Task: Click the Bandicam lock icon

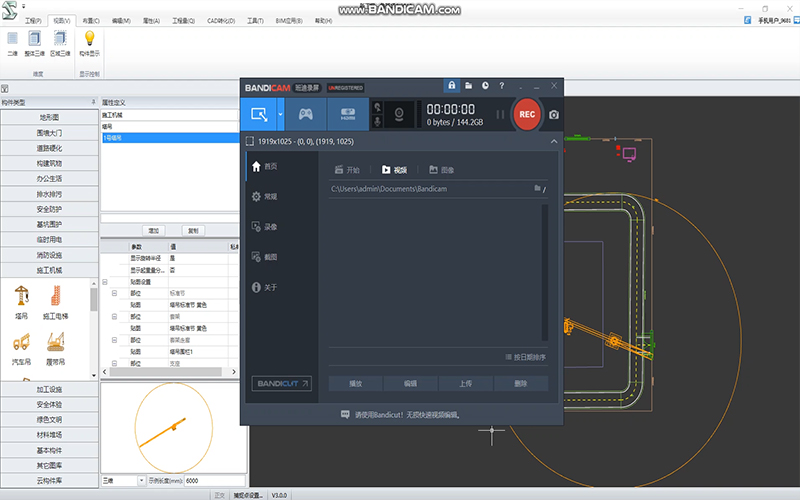Action: tap(452, 86)
